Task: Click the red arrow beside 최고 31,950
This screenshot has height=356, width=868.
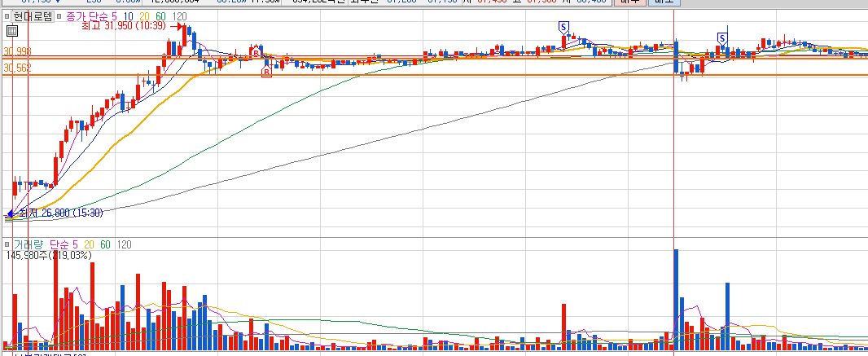Action: click(x=176, y=26)
